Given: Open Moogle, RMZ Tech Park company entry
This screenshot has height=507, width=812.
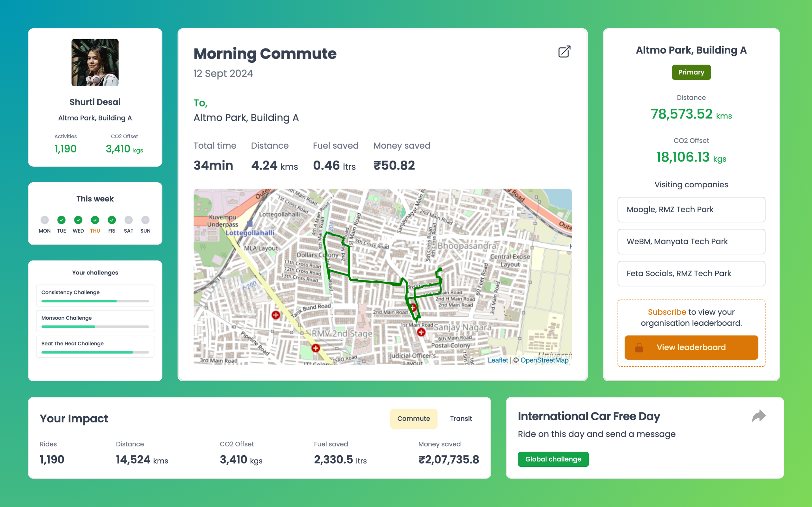Looking at the screenshot, I should point(691,209).
